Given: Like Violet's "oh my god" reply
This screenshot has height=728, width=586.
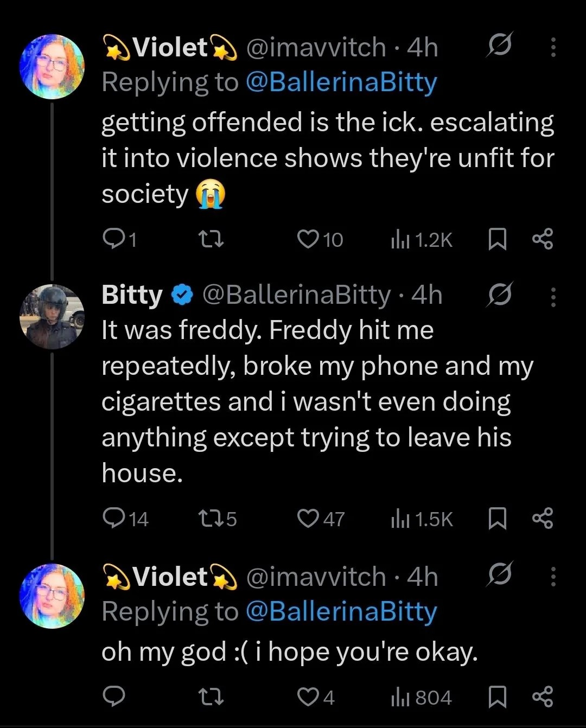Looking at the screenshot, I should (x=309, y=697).
